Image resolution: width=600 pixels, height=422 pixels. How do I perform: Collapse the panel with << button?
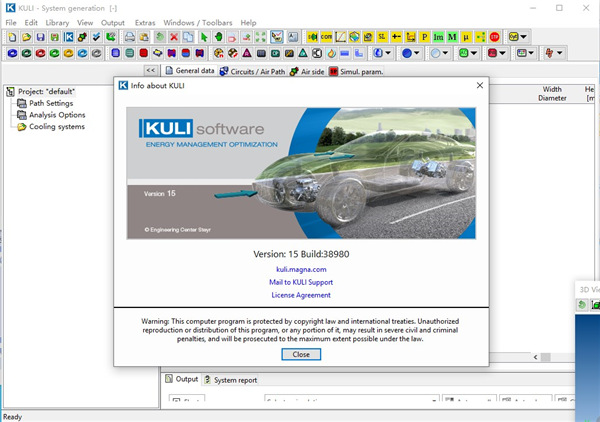click(x=150, y=71)
